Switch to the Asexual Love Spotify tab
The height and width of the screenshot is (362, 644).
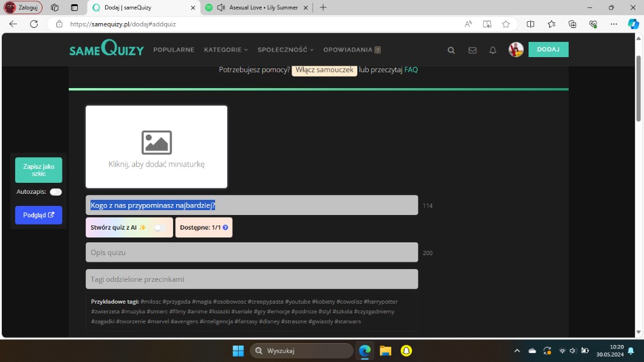tap(261, 8)
